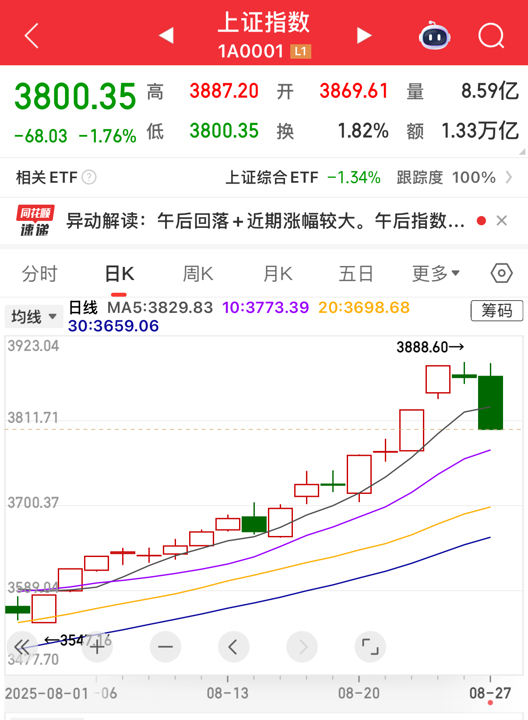The height and width of the screenshot is (720, 528).
Task: Tap the L1 level badge
Action: pos(301,51)
